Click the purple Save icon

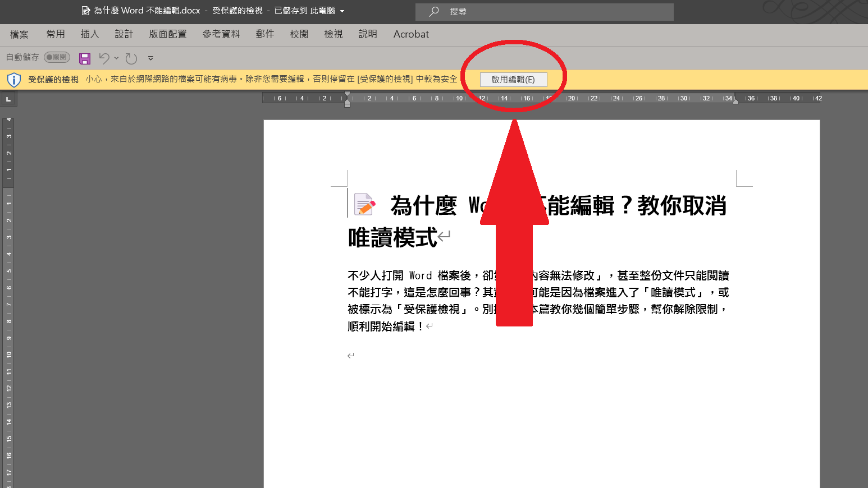85,58
